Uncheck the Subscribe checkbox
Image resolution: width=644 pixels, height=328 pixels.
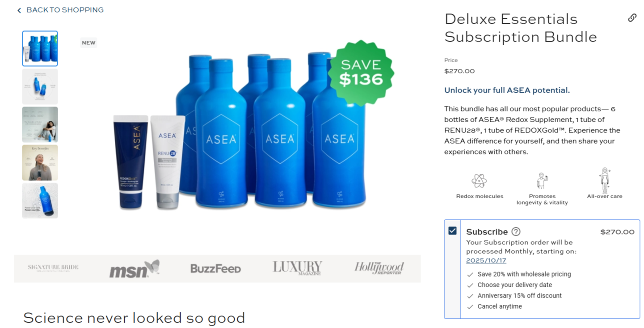452,230
